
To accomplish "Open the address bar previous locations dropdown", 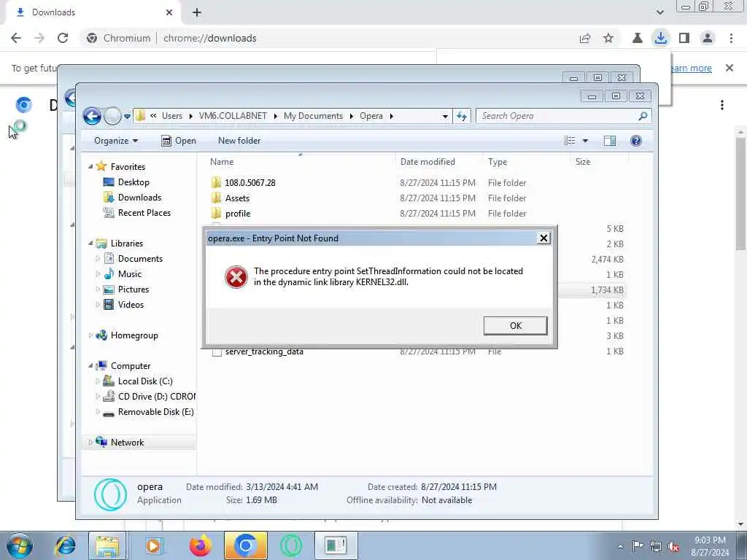I will [444, 116].
